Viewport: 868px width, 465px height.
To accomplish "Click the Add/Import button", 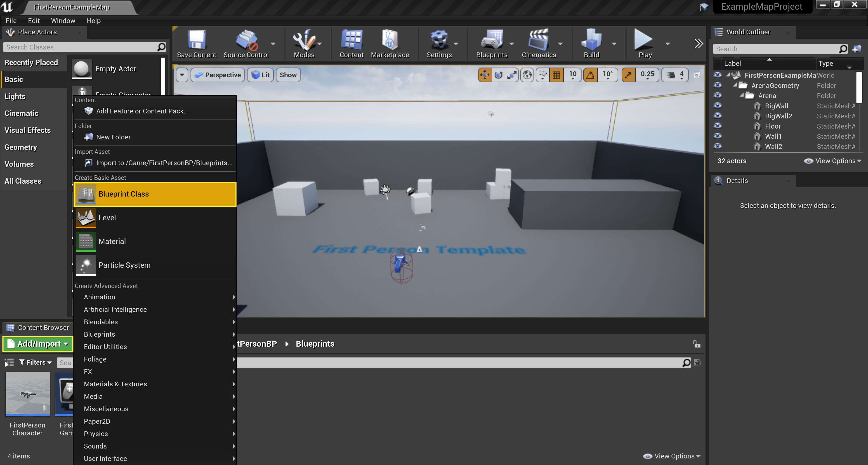I will pos(38,344).
